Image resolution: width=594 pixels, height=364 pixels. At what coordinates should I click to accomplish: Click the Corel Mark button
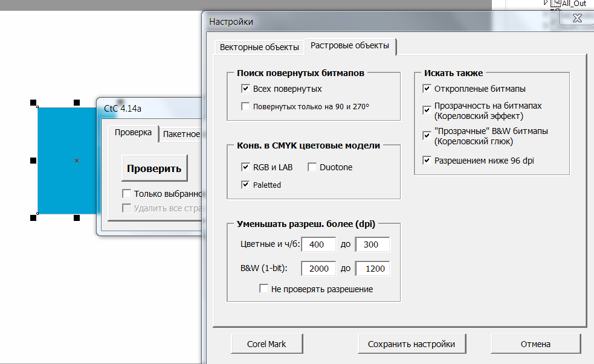coord(266,344)
